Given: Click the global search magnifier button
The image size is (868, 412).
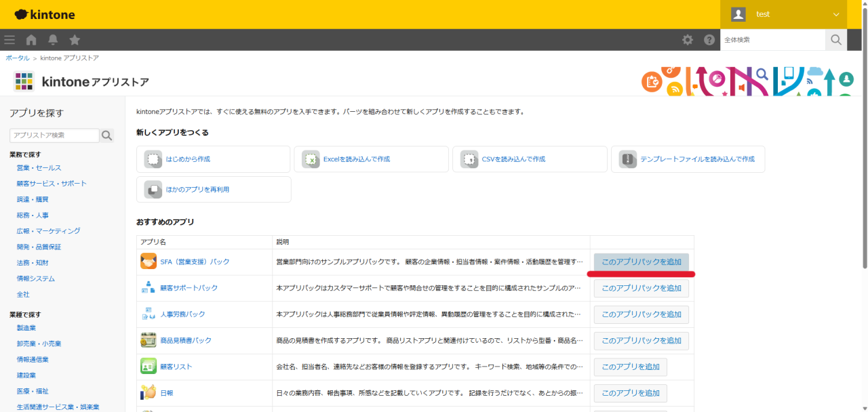Looking at the screenshot, I should coord(836,40).
